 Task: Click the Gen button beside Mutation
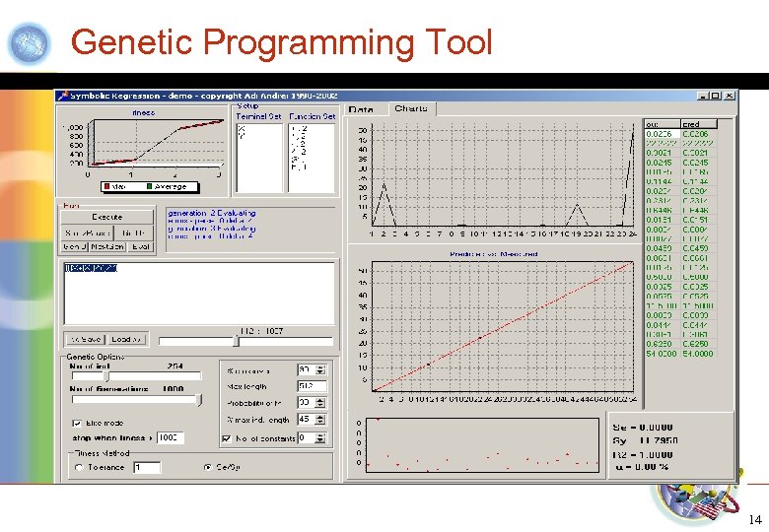[x=75, y=247]
